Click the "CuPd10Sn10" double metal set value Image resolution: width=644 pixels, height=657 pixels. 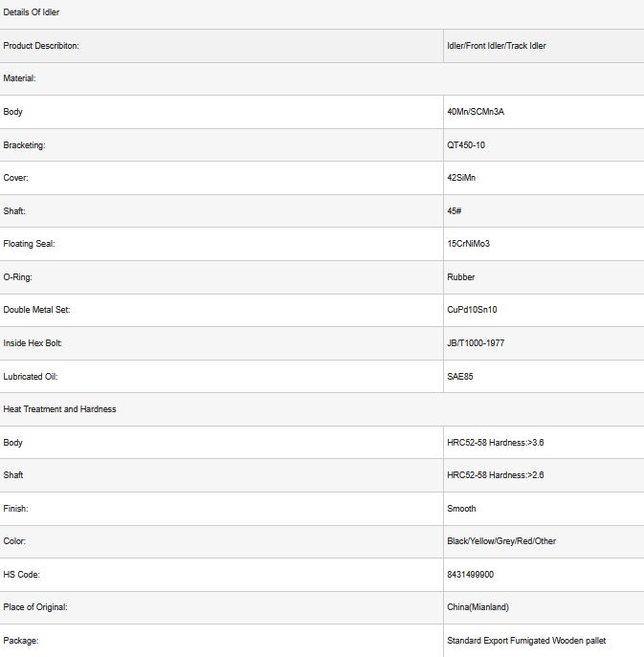tap(472, 310)
